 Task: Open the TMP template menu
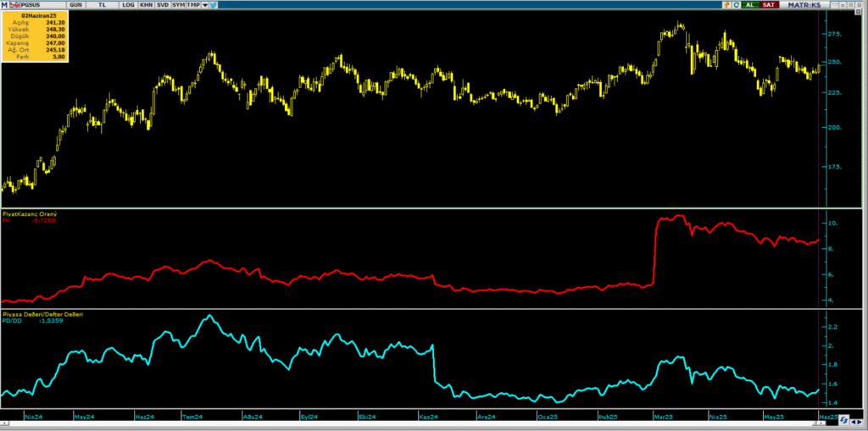point(194,5)
